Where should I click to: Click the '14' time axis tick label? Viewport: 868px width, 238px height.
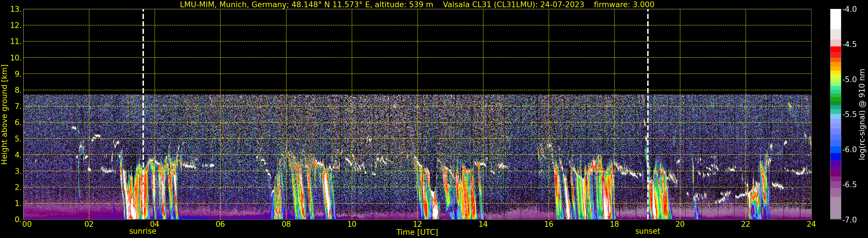coord(483,224)
